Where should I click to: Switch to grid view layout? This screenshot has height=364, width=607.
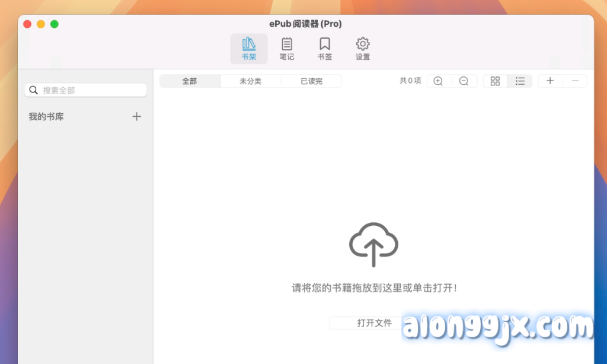(x=496, y=81)
